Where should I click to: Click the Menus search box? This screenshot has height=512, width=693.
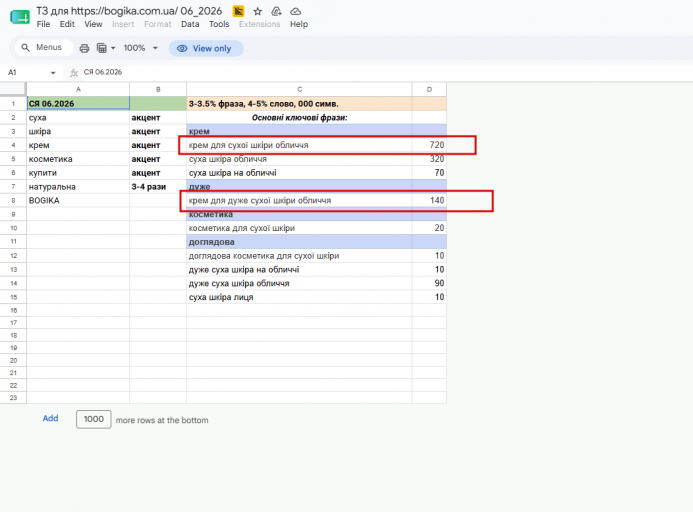pos(44,48)
